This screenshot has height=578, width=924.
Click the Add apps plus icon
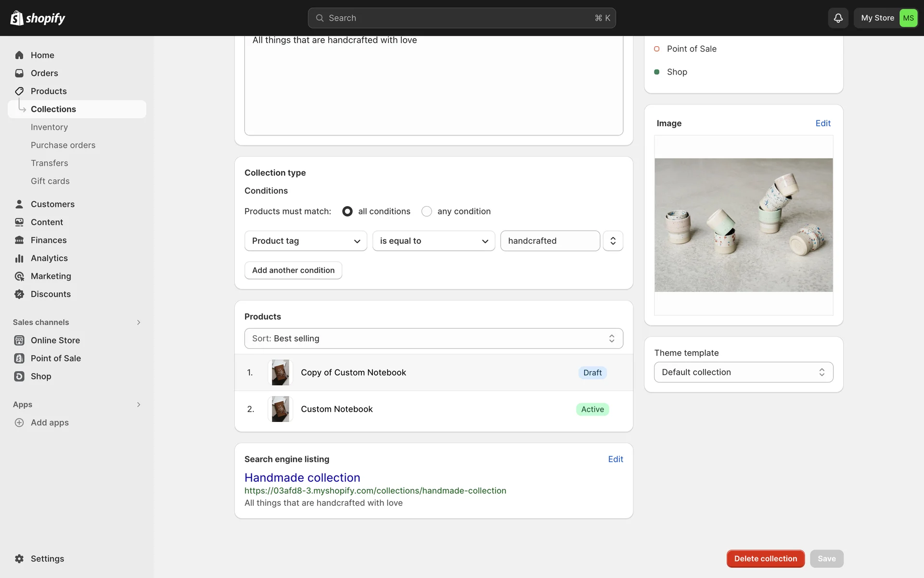tap(19, 422)
